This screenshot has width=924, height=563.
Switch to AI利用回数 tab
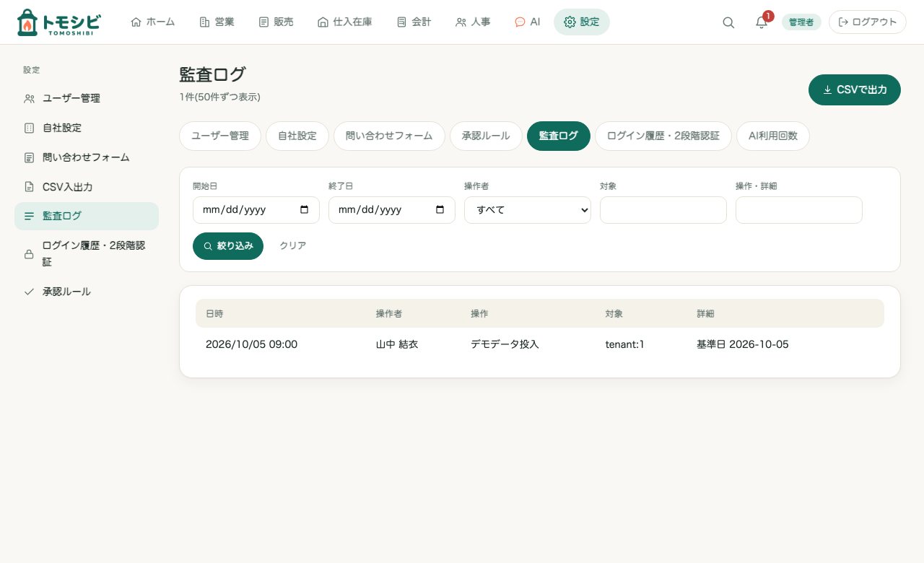click(773, 136)
